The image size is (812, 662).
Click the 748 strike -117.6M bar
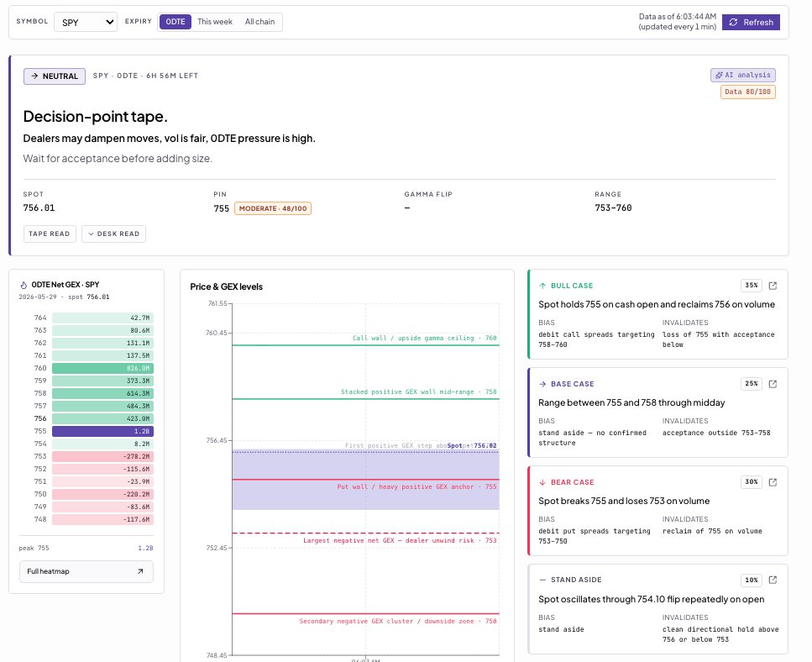coord(102,519)
